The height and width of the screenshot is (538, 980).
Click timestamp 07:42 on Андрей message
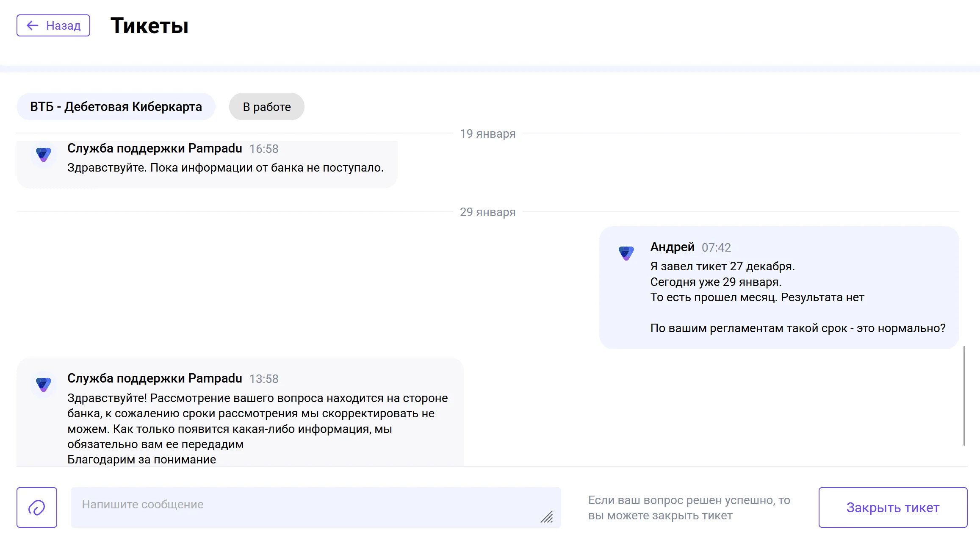pyautogui.click(x=717, y=247)
